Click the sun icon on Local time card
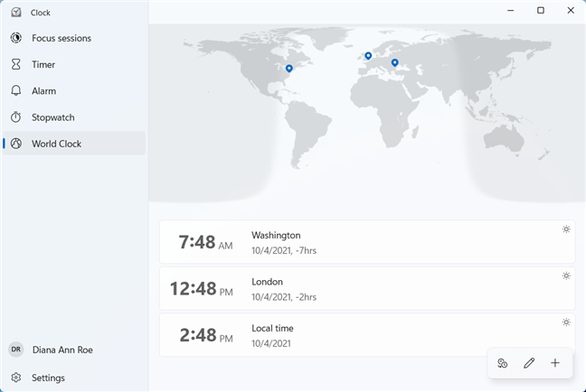This screenshot has width=586, height=392. pos(566,322)
